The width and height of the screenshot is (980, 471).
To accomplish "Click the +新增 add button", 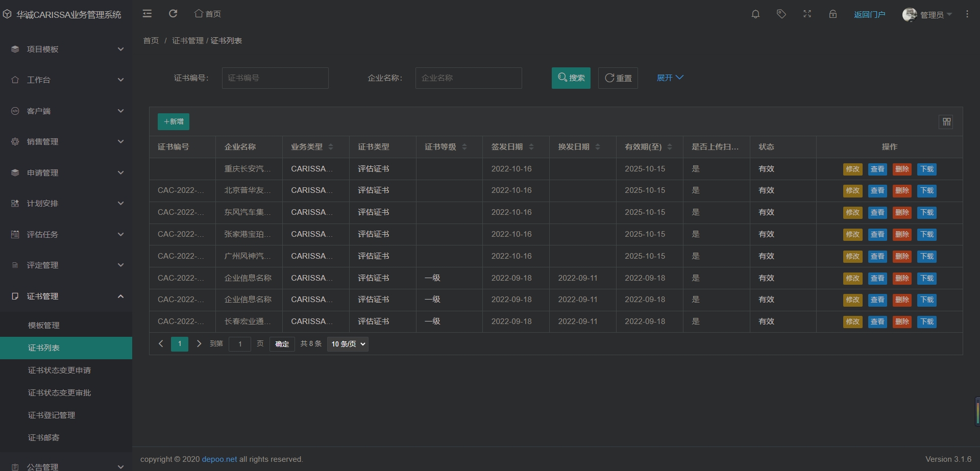I will 174,121.
